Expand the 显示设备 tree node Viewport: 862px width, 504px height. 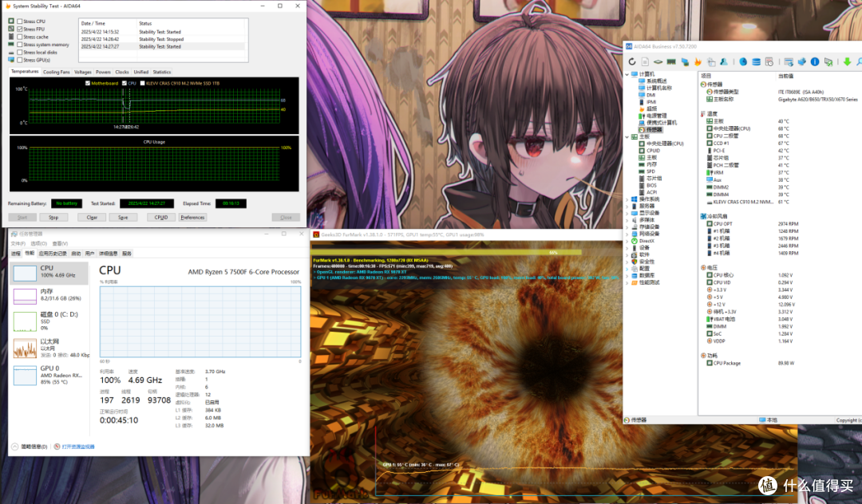(627, 213)
